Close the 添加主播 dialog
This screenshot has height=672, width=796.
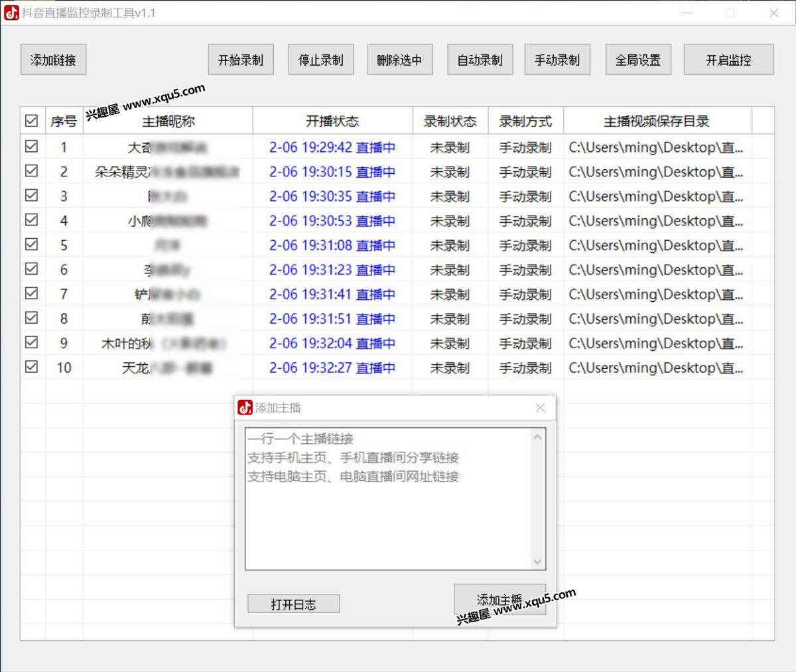coord(541,408)
